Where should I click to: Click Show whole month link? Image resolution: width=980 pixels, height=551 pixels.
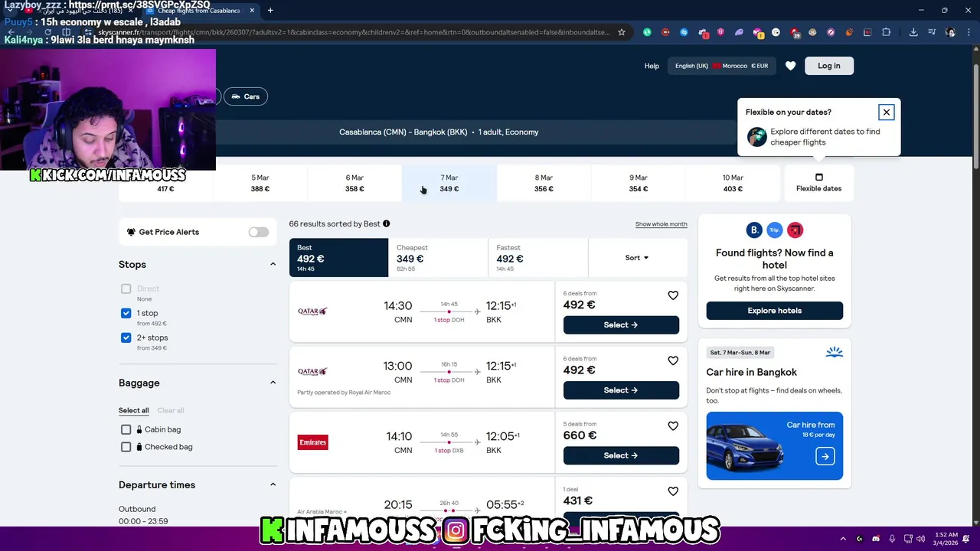[x=661, y=224]
